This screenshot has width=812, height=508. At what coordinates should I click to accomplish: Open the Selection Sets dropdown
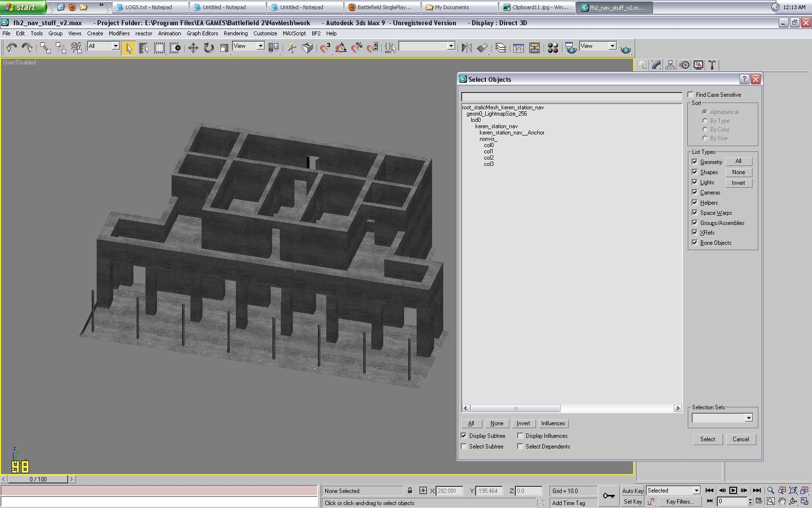(x=748, y=418)
